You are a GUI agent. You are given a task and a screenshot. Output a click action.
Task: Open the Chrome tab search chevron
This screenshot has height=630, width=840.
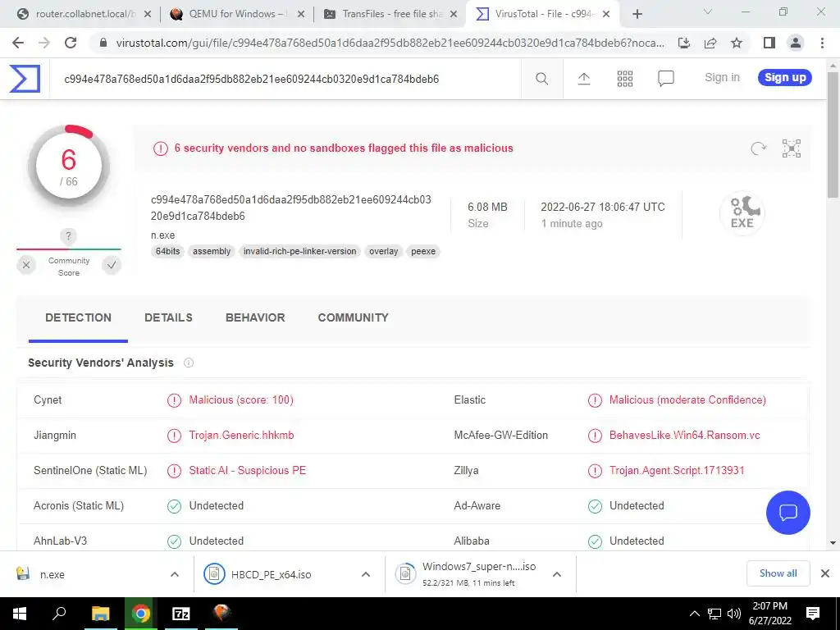click(707, 12)
